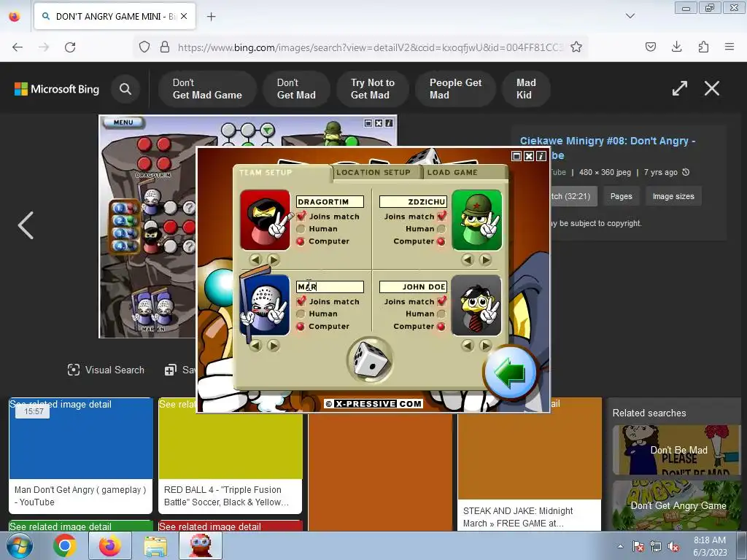The image size is (747, 560).
Task: Toggle Joins match for John Doe
Action: [441, 301]
